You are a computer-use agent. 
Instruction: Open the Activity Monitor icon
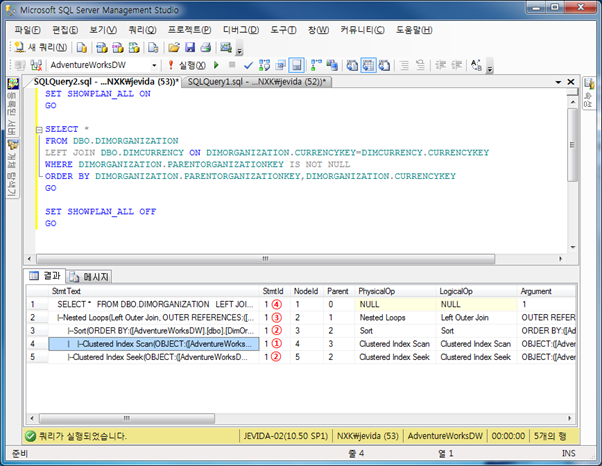click(226, 47)
